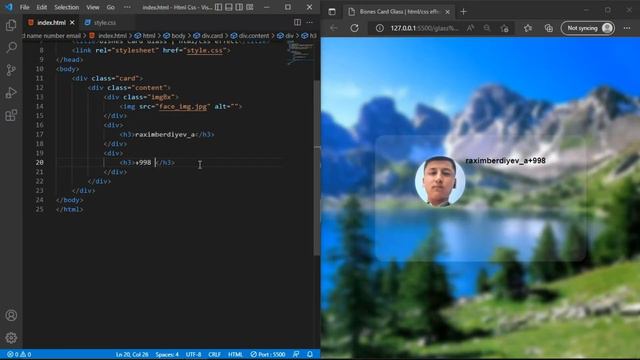Click the Read aloud icon
640x360 pixels.
pos(471,28)
